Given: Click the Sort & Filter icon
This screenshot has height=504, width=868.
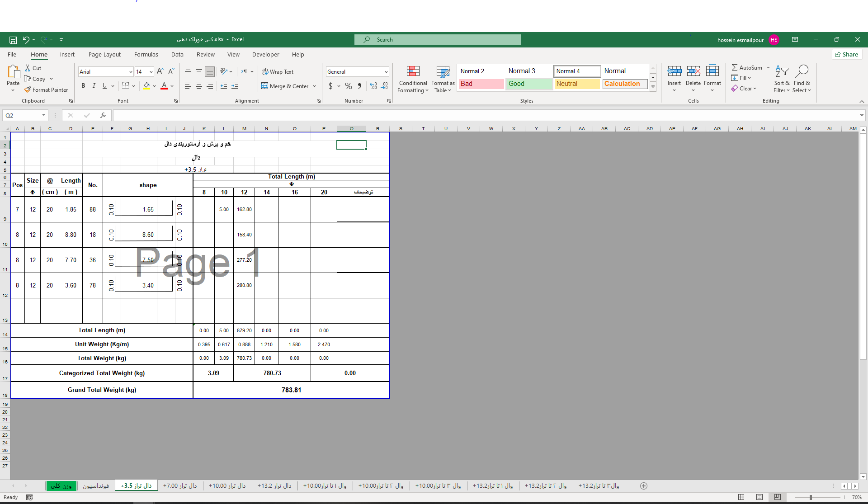Looking at the screenshot, I should tap(781, 71).
